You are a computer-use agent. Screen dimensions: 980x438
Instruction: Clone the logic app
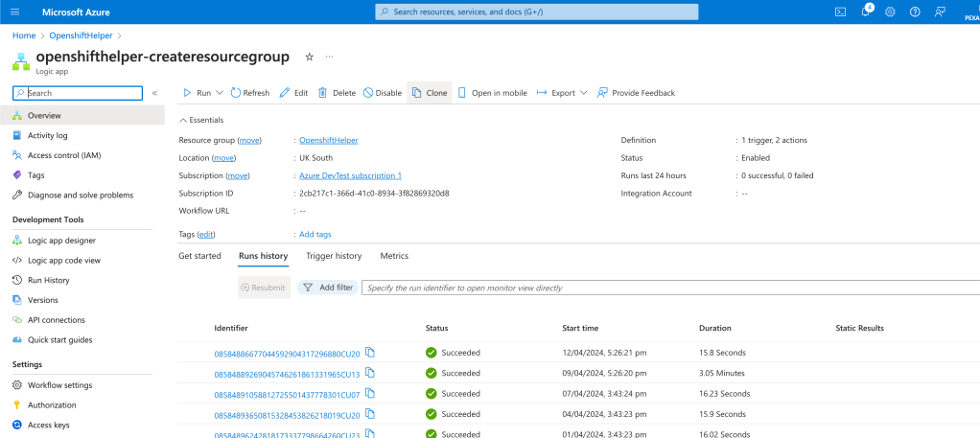[430, 92]
